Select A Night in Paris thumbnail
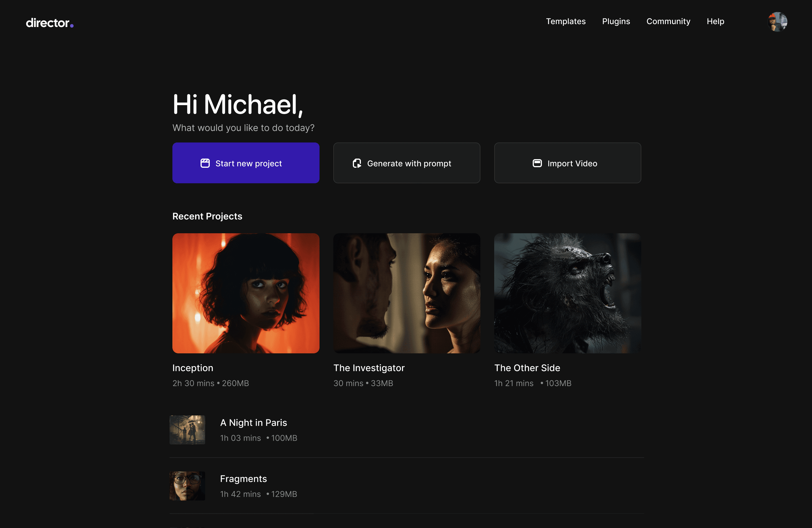The height and width of the screenshot is (528, 812). (187, 429)
